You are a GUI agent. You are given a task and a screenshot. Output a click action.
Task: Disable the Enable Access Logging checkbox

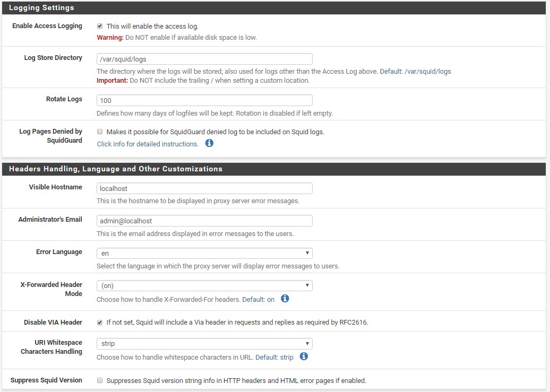(x=100, y=26)
